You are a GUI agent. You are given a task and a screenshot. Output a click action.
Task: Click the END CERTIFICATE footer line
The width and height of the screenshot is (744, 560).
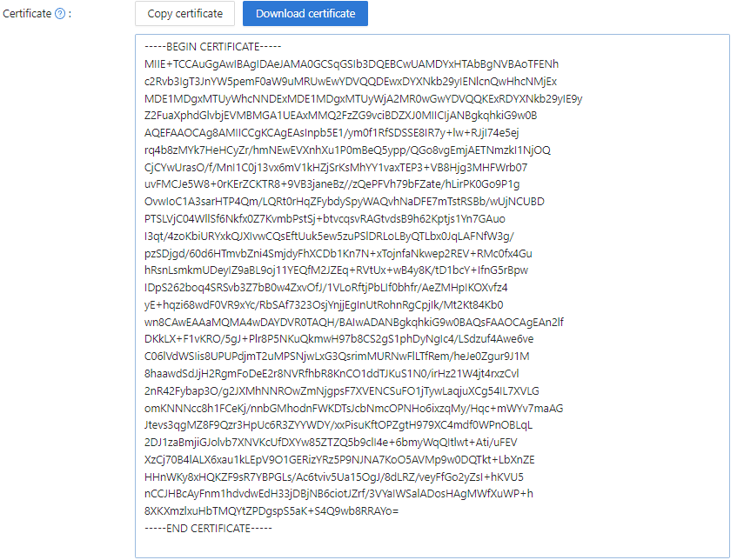[208, 528]
